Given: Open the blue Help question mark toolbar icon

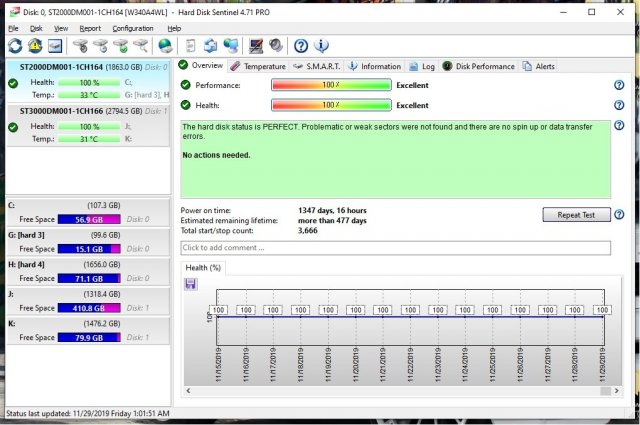Looking at the screenshot, I should click(x=300, y=46).
